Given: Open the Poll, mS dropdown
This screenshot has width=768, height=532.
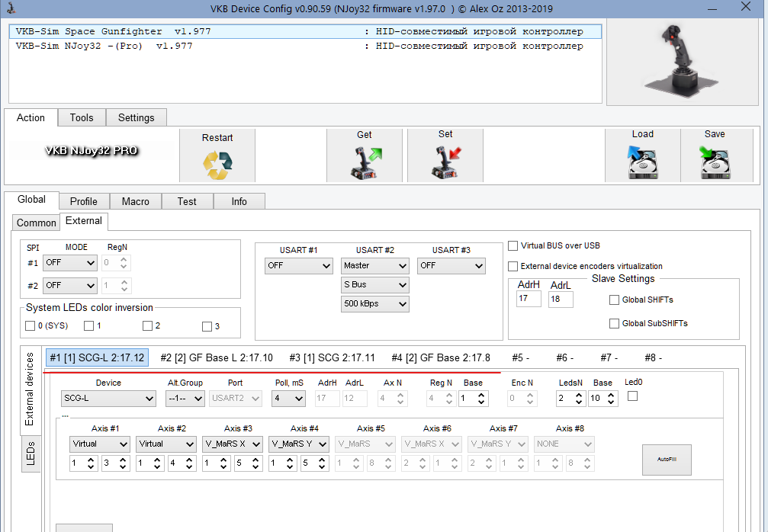Looking at the screenshot, I should coord(288,399).
